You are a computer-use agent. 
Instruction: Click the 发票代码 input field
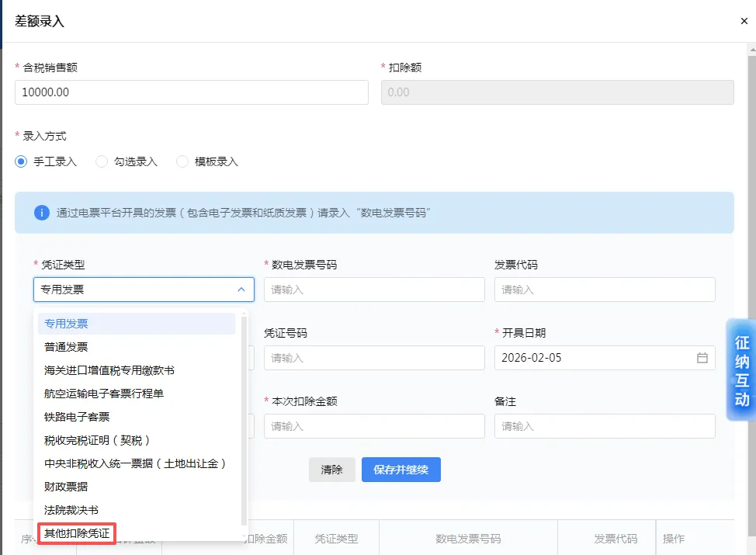(605, 290)
